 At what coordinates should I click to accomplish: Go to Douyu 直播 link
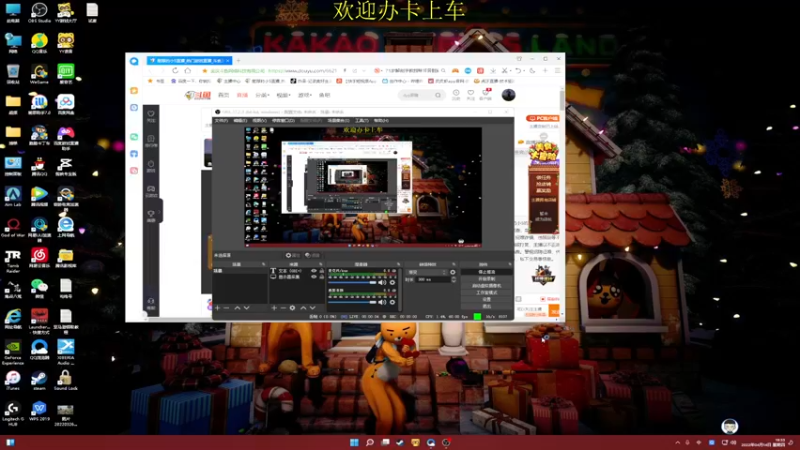pyautogui.click(x=242, y=95)
